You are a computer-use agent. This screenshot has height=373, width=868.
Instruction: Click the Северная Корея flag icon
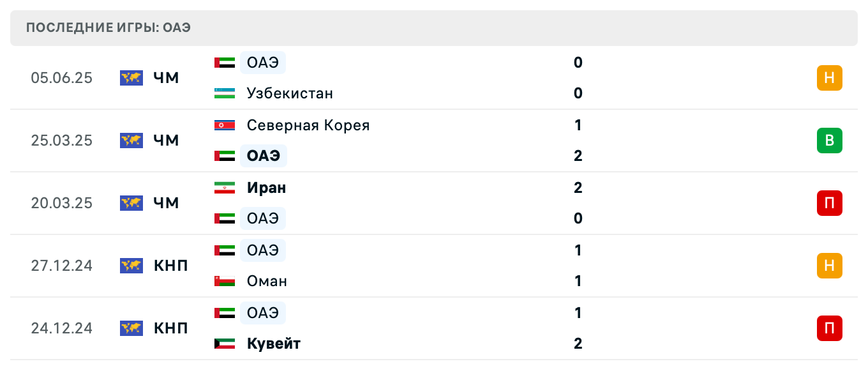coord(225,125)
